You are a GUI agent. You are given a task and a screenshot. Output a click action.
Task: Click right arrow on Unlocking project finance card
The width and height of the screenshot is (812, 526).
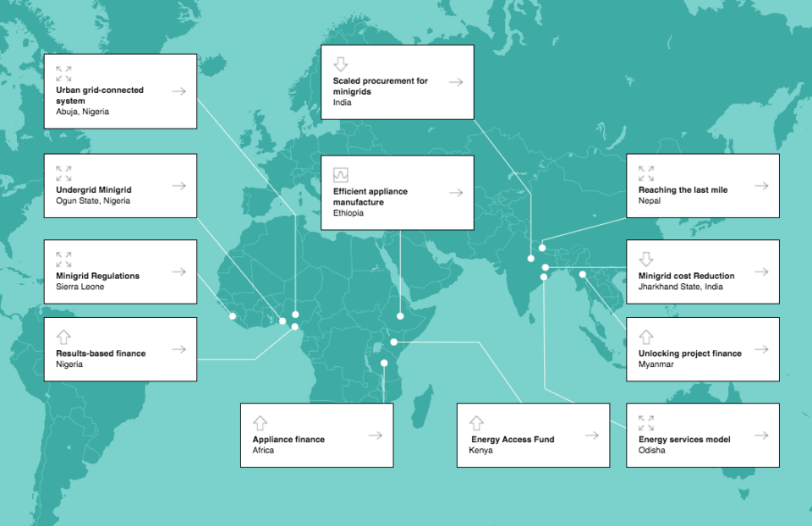coord(761,349)
